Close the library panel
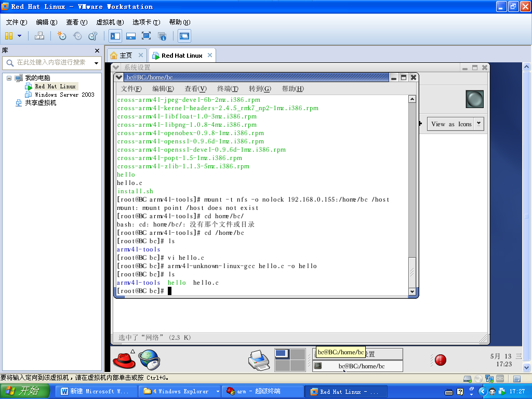The height and width of the screenshot is (399, 532). pyautogui.click(x=97, y=50)
